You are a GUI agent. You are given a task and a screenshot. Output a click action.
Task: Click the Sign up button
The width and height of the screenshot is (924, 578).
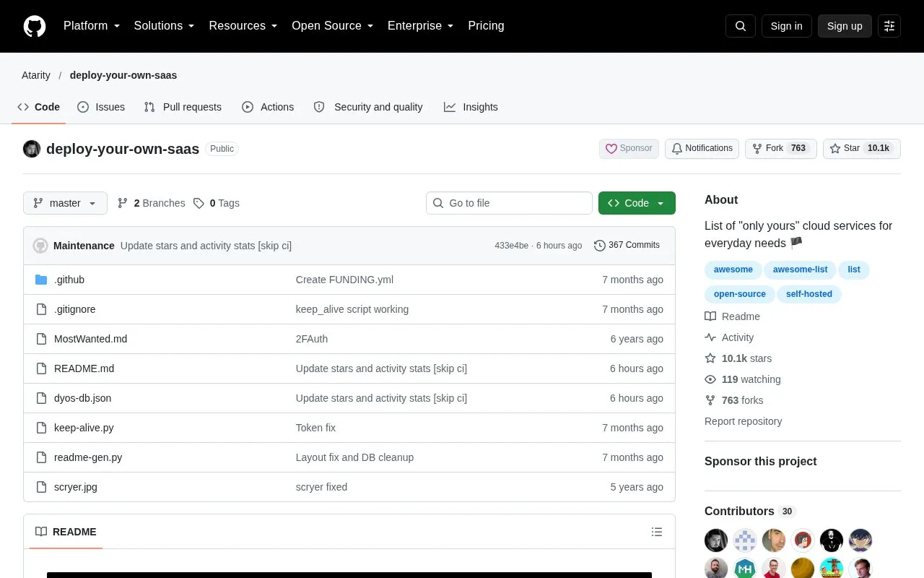845,26
